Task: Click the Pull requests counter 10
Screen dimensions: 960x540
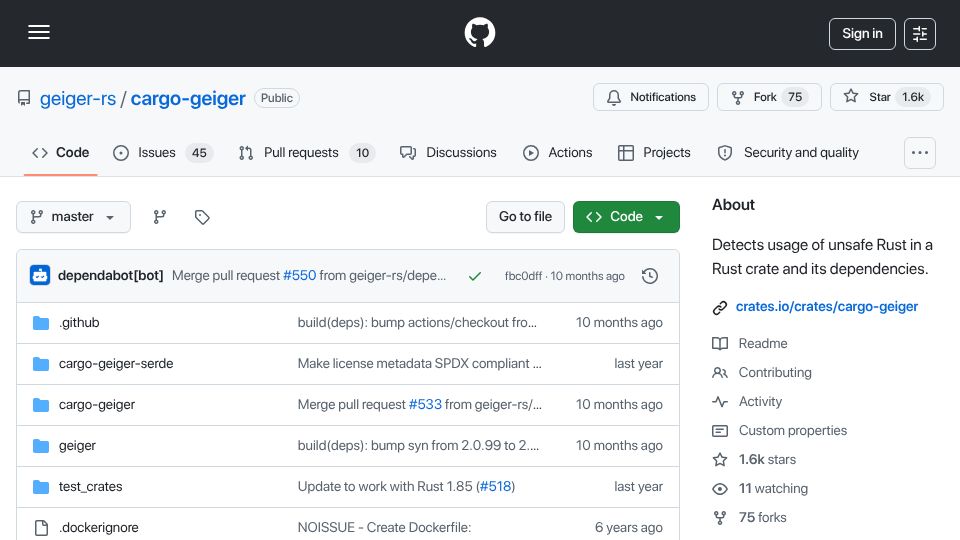Action: point(362,153)
